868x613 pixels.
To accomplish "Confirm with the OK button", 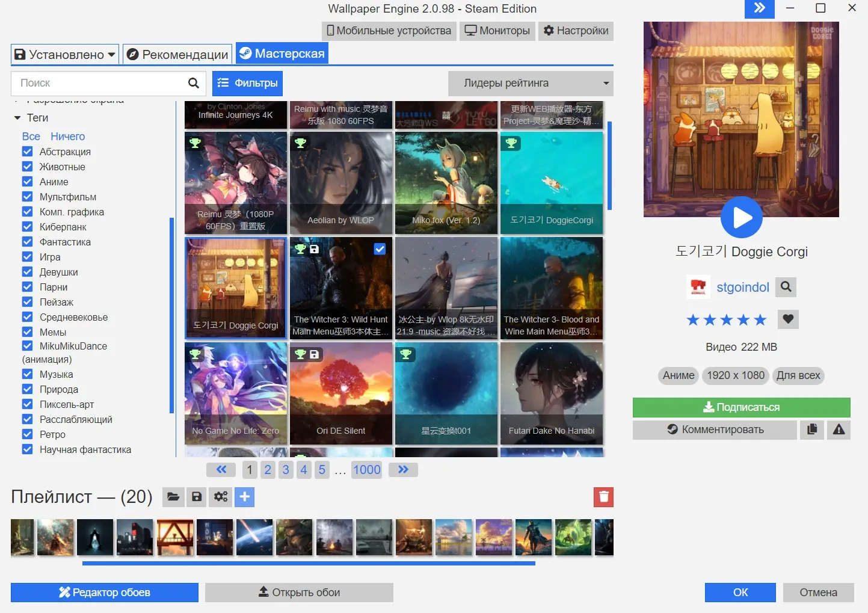I will click(x=740, y=593).
